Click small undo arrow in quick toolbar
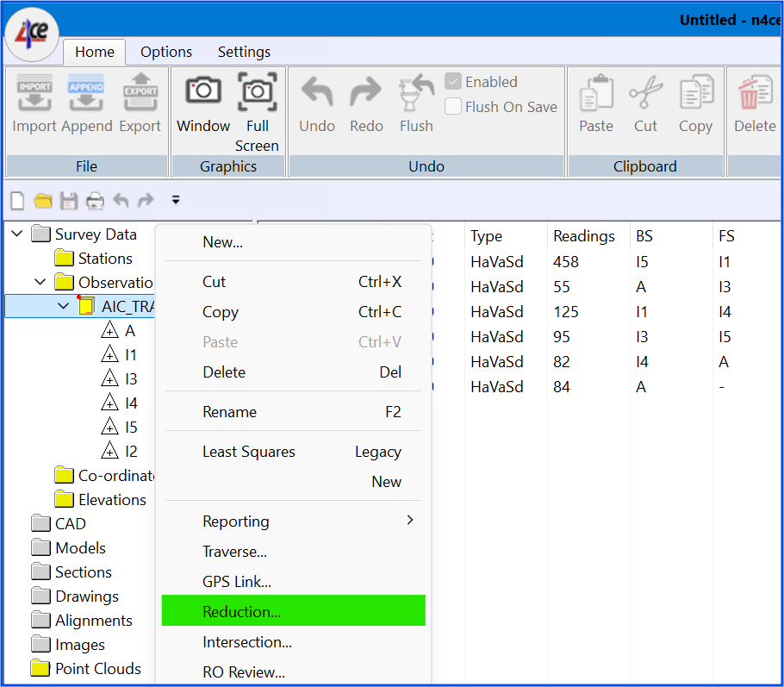Screen dimensions: 784x687 coord(121,200)
